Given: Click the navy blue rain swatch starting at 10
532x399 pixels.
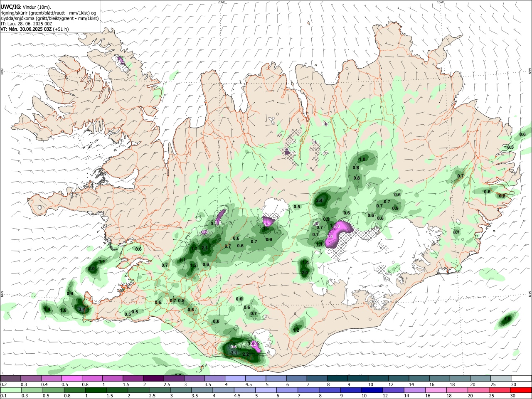Looking at the screenshot, I should point(371,390).
